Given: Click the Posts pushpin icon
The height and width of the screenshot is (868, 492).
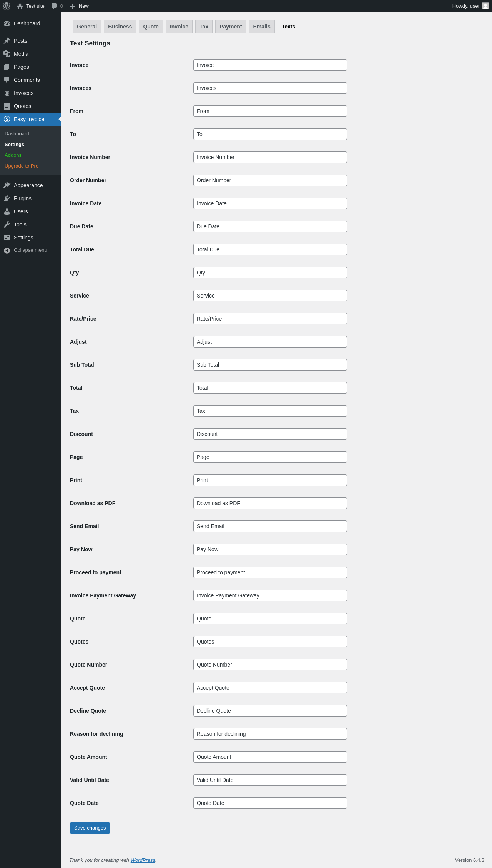Looking at the screenshot, I should tap(7, 41).
